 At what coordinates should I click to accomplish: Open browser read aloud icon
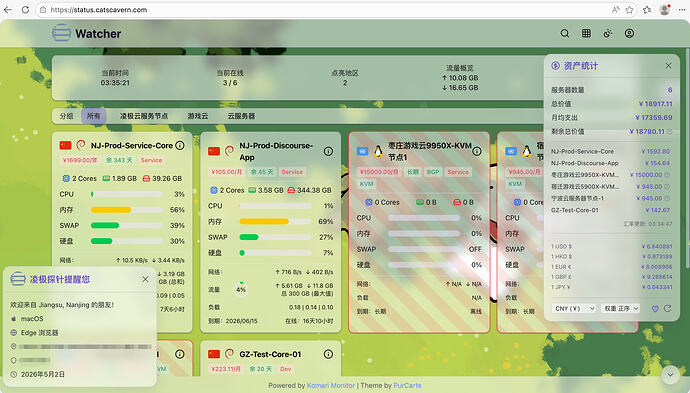click(616, 10)
